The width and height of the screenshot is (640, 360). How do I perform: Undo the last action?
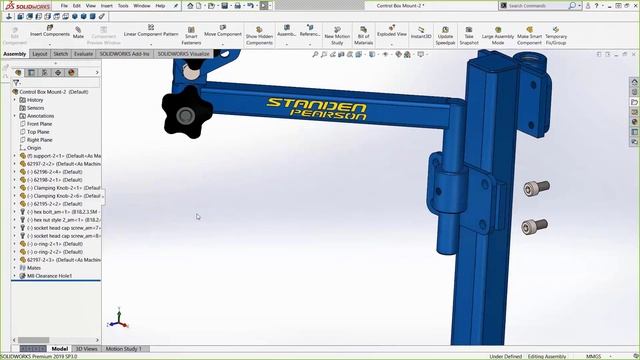tap(250, 6)
